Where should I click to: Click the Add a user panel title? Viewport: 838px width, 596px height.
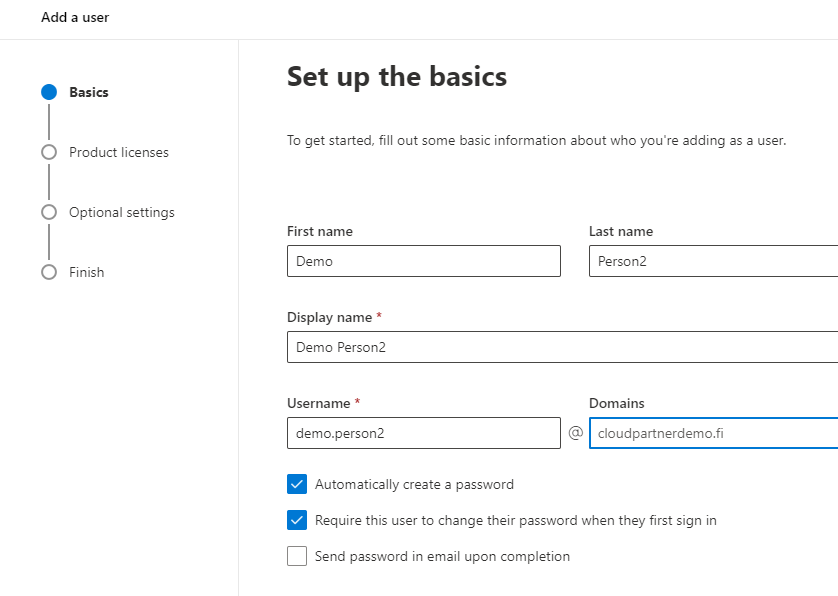pos(75,18)
